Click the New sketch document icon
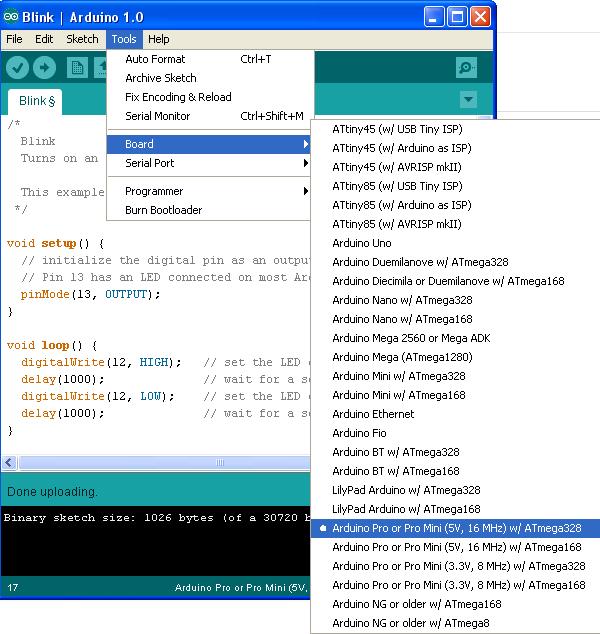 [77, 68]
